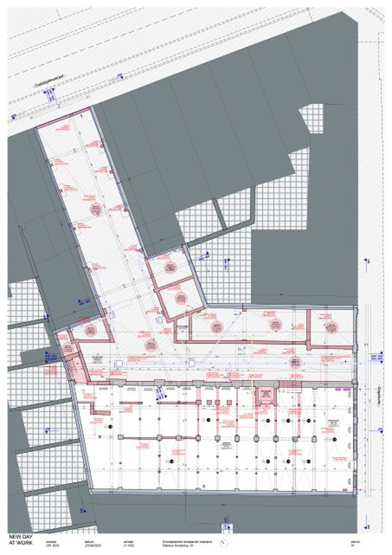392x555 pixels.
Task: Click the NEW DAY AT WORK logo
Action: point(21,540)
